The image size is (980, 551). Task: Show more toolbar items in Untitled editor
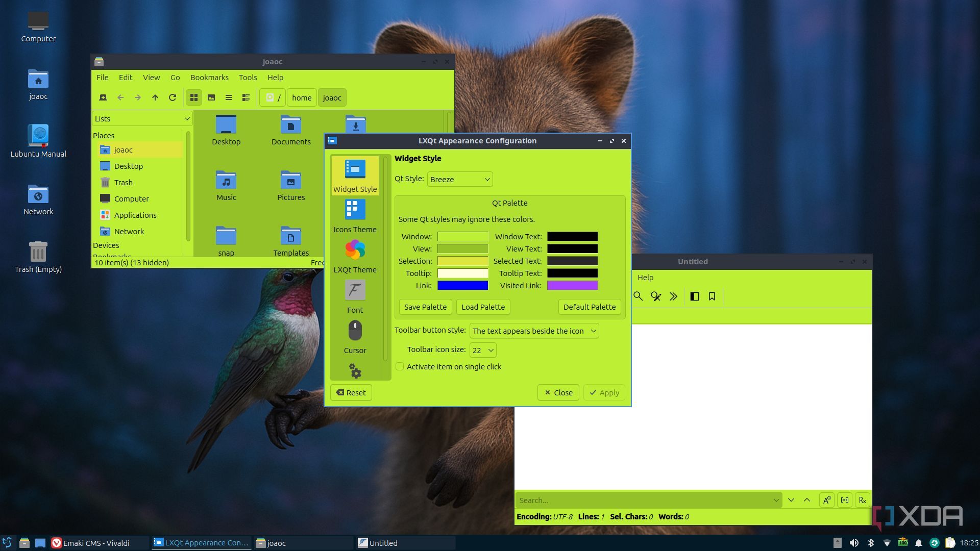point(673,296)
